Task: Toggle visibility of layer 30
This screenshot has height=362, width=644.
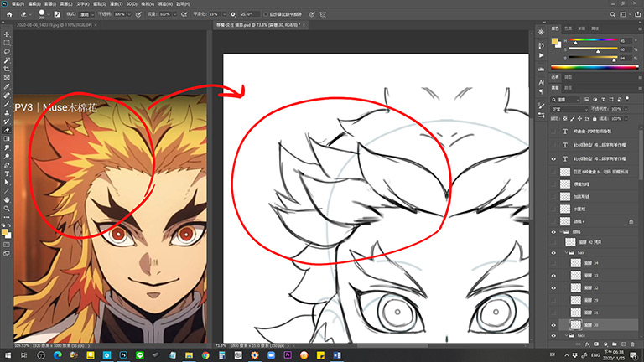Action: [x=553, y=325]
